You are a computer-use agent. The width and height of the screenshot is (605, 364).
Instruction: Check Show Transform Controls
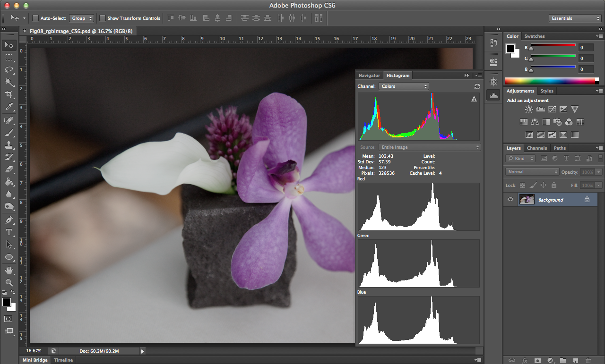point(103,18)
